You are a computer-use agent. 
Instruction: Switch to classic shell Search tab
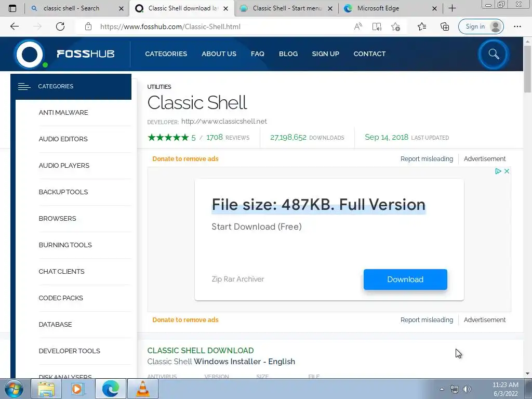(71, 8)
